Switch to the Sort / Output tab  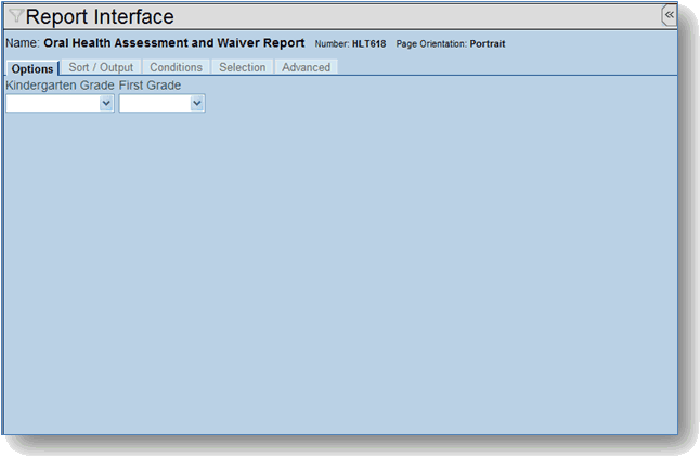click(101, 67)
